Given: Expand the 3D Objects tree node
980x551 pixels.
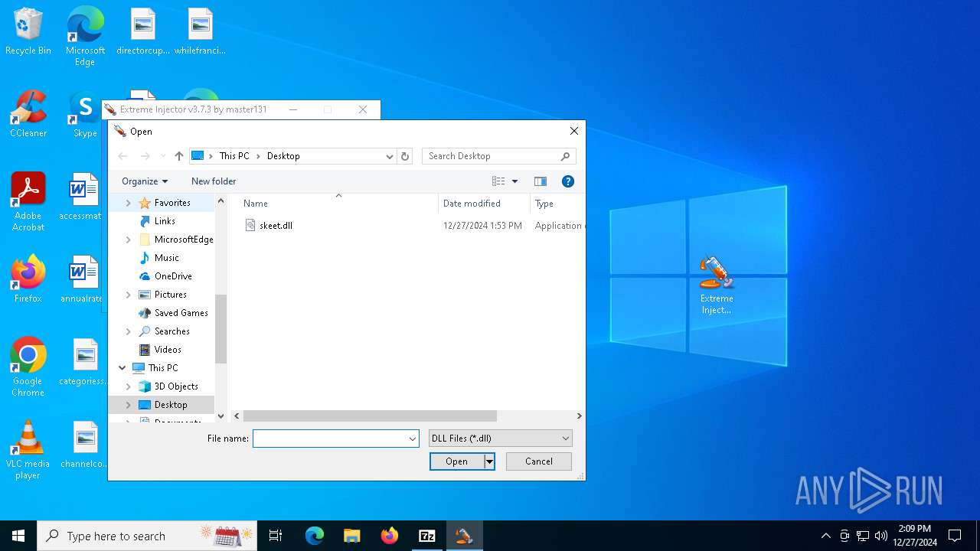Looking at the screenshot, I should (128, 386).
